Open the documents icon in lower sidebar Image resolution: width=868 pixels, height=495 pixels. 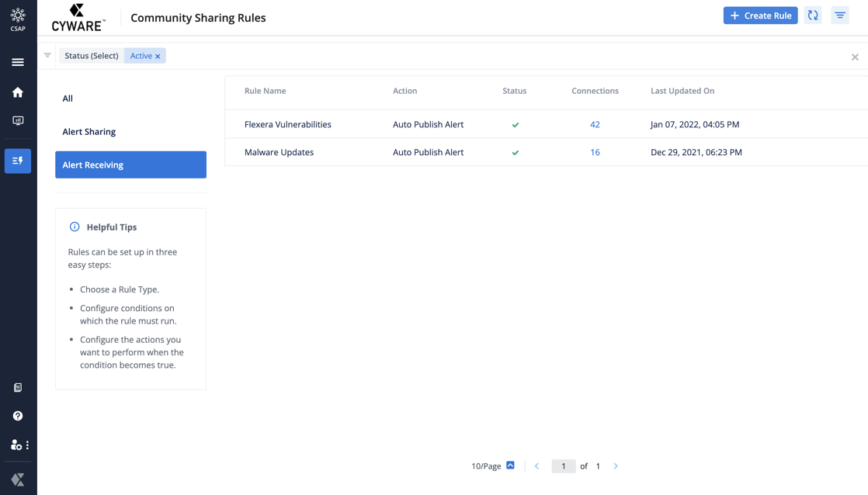(x=18, y=387)
